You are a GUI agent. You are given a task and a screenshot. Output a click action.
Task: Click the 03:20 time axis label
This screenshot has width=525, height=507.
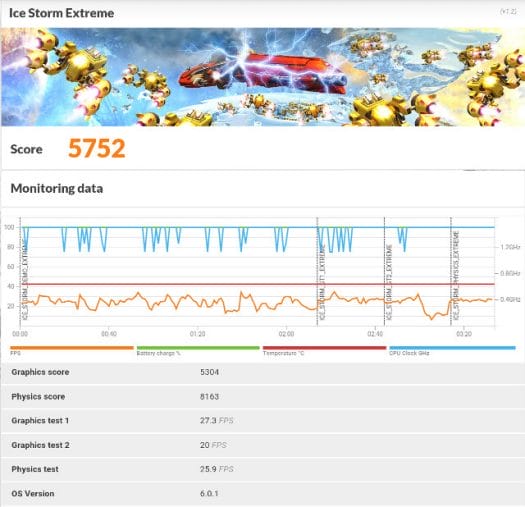pyautogui.click(x=464, y=334)
